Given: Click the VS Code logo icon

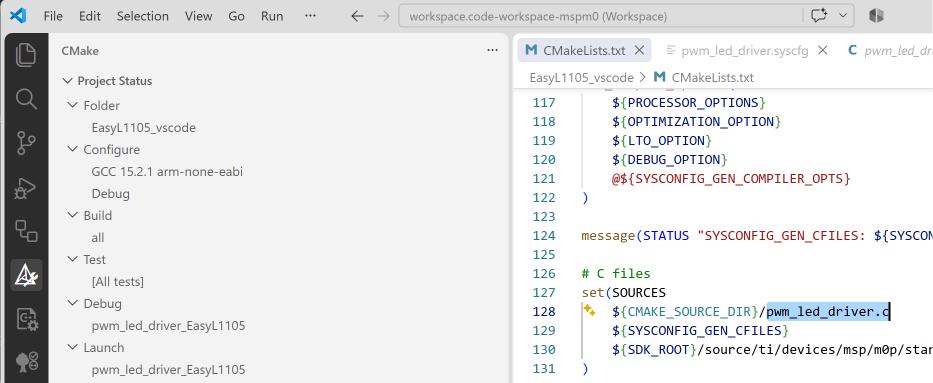Looking at the screenshot, I should (x=18, y=16).
